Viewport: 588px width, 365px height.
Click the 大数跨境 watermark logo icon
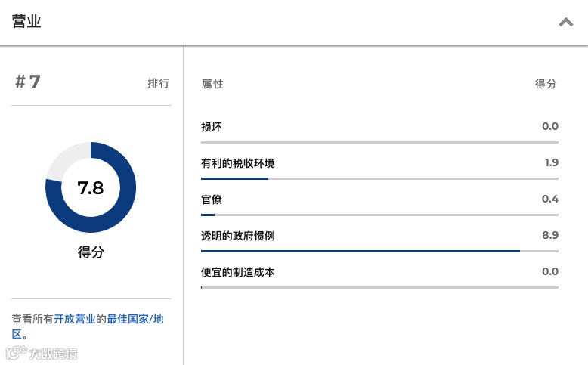15,353
